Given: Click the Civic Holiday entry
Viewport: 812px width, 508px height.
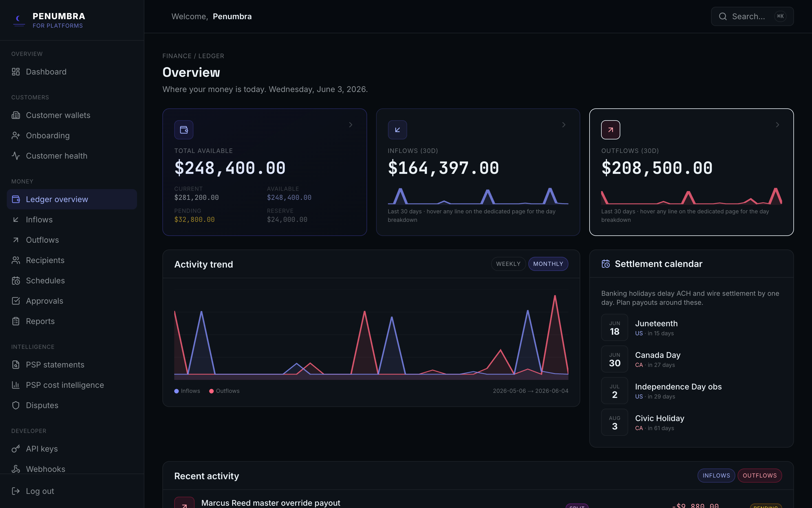Looking at the screenshot, I should tap(691, 422).
